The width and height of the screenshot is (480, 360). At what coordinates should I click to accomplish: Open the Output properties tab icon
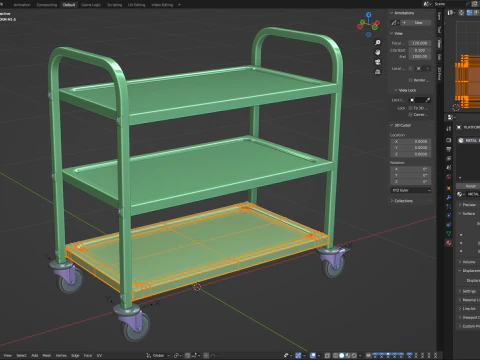[x=449, y=149]
